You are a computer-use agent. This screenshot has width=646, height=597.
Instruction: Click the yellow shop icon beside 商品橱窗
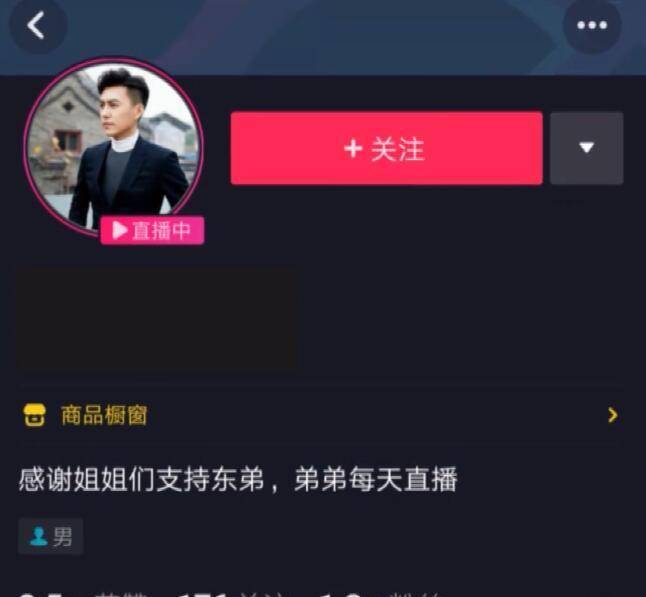[x=35, y=414]
